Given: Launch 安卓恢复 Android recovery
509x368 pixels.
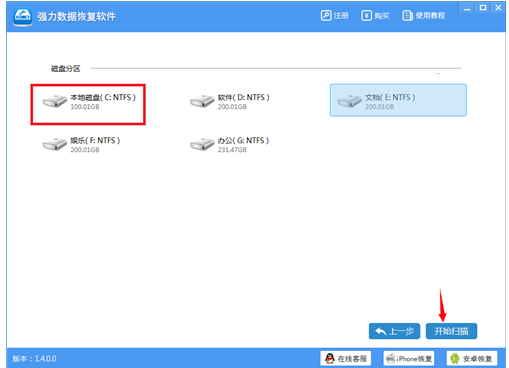Looking at the screenshot, I should (x=472, y=358).
